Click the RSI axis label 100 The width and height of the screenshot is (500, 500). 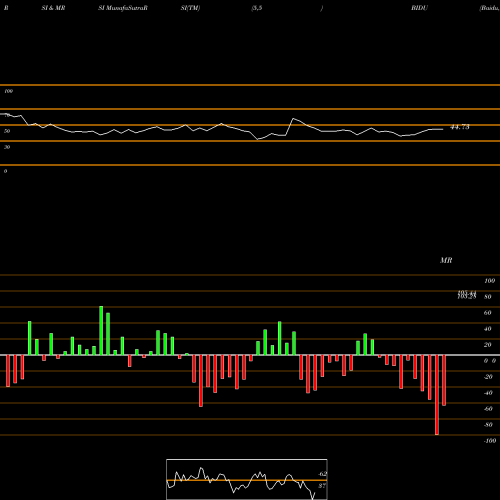[x=8, y=91]
